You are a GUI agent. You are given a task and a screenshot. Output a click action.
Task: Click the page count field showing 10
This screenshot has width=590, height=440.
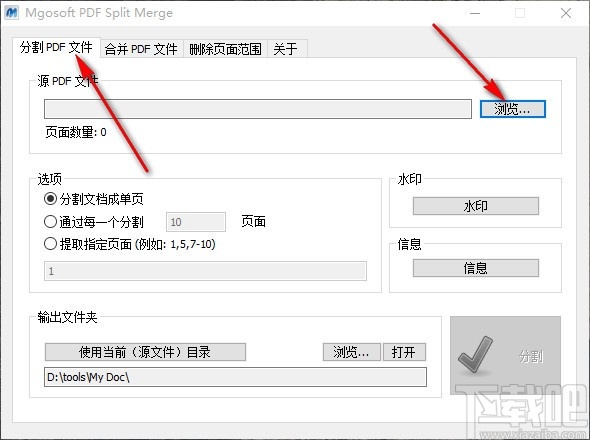point(196,222)
